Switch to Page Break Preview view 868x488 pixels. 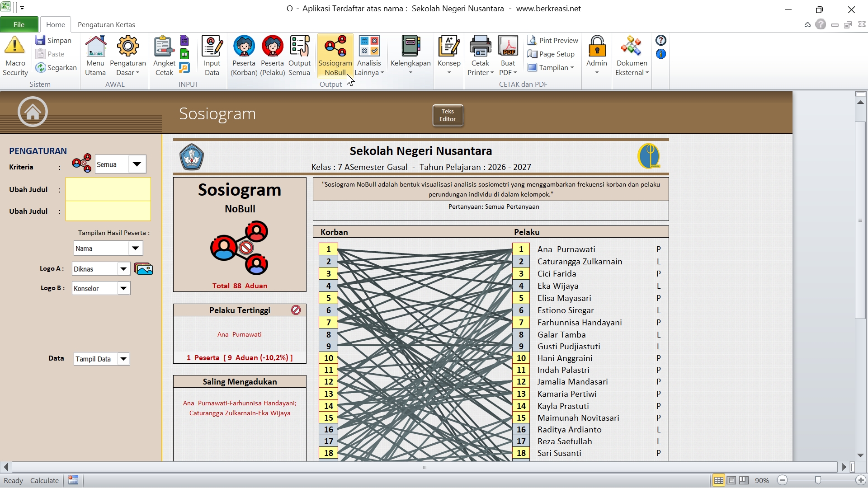tap(744, 480)
